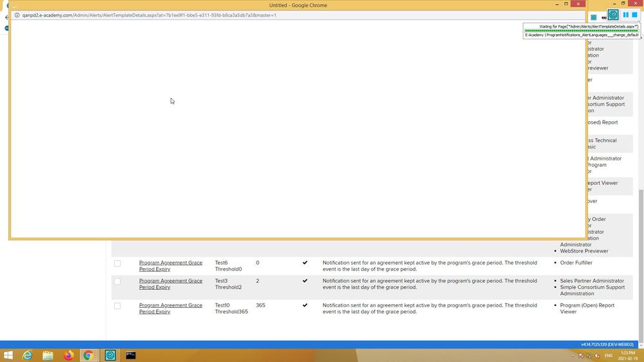Click the green progress bar in recorder tooltip
644x362 pixels.
[581, 30]
